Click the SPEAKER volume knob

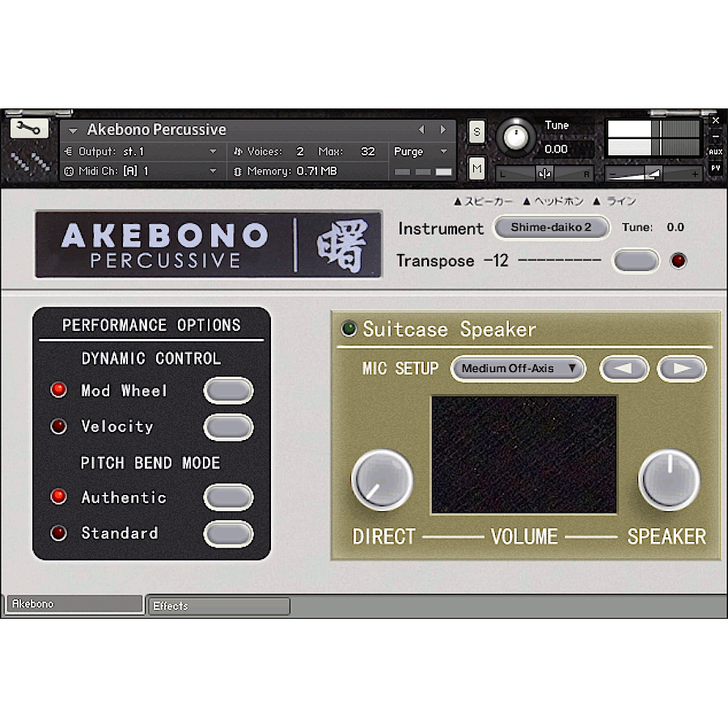pos(669,480)
